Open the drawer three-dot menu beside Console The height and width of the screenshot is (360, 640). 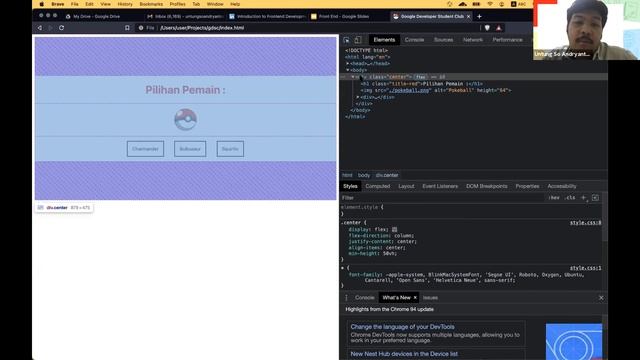347,298
